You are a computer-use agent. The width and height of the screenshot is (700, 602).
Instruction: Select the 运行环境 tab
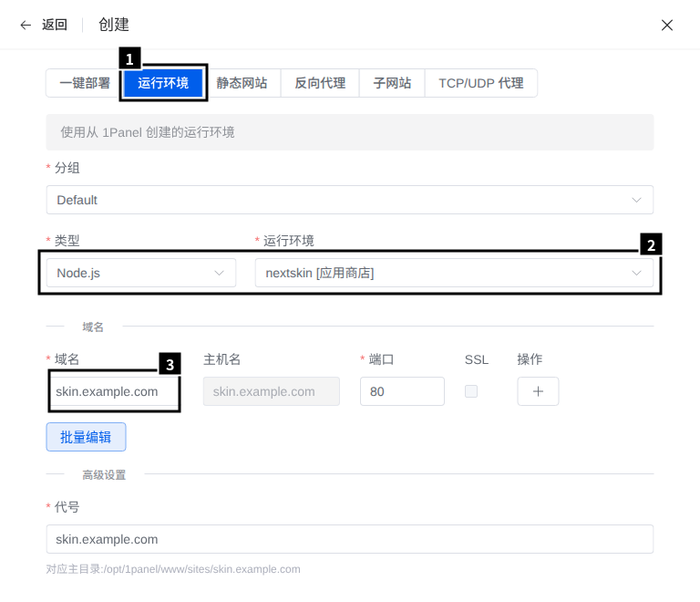point(163,83)
